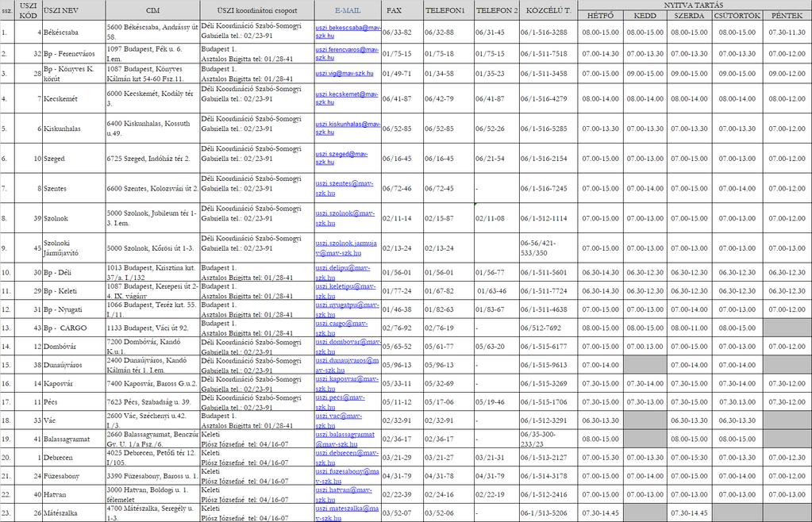Select the KEDD column header
The height and width of the screenshot is (522, 812).
(x=645, y=16)
